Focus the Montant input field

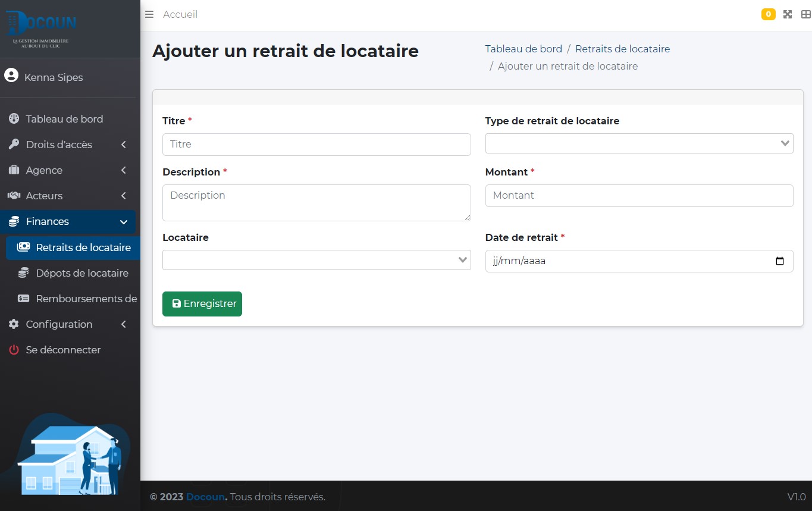639,196
